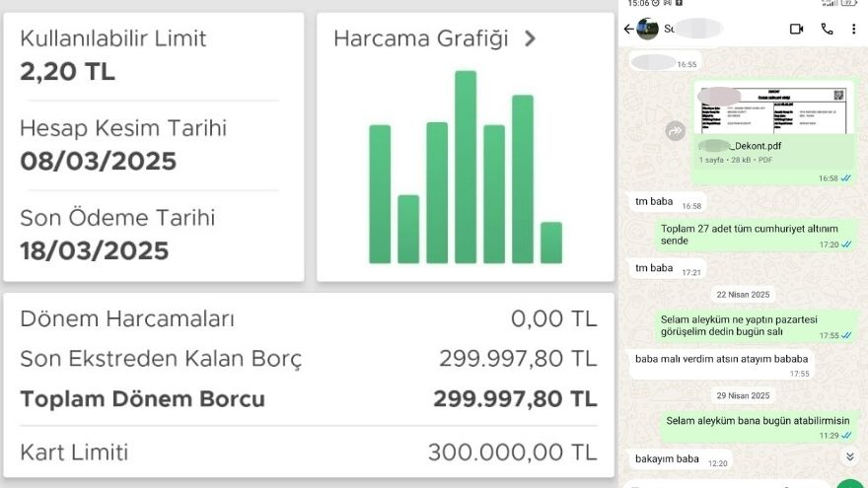
Task: Start a voice call
Action: (827, 30)
